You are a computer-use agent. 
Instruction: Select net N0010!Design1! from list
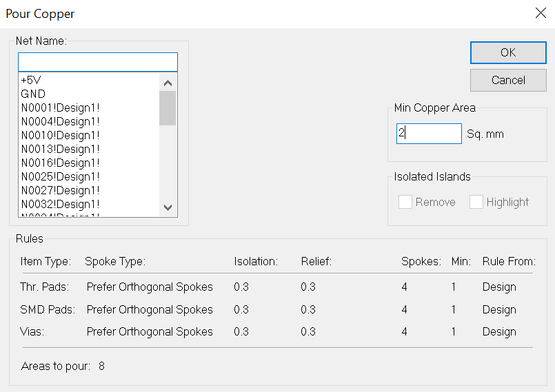(60, 135)
